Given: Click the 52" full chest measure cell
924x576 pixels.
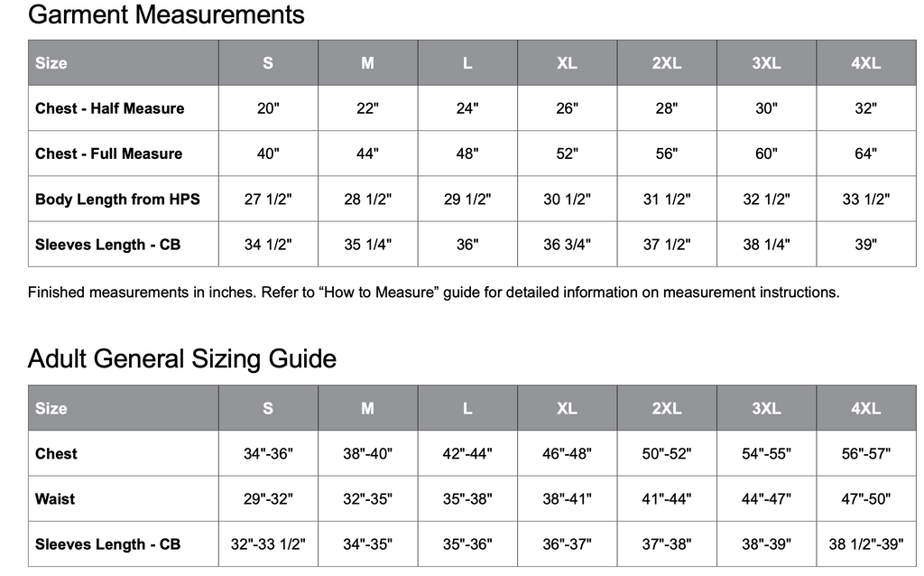Looking at the screenshot, I should coord(567,153).
